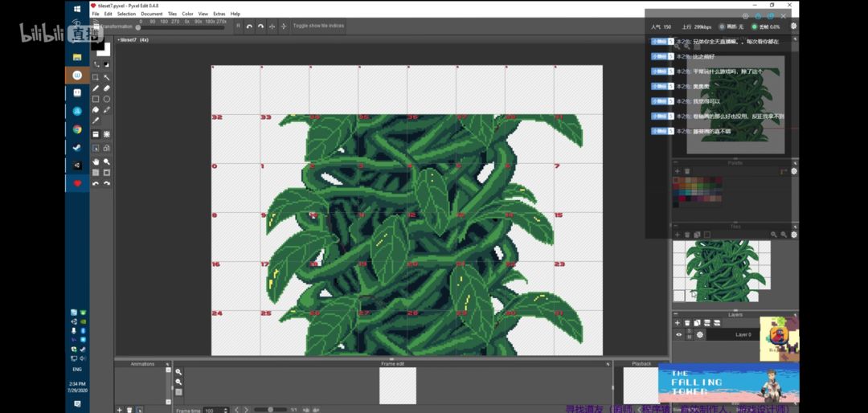Click the vine thumbnail in Tiles panel
Viewport: 868px width, 413px height.
(721, 272)
